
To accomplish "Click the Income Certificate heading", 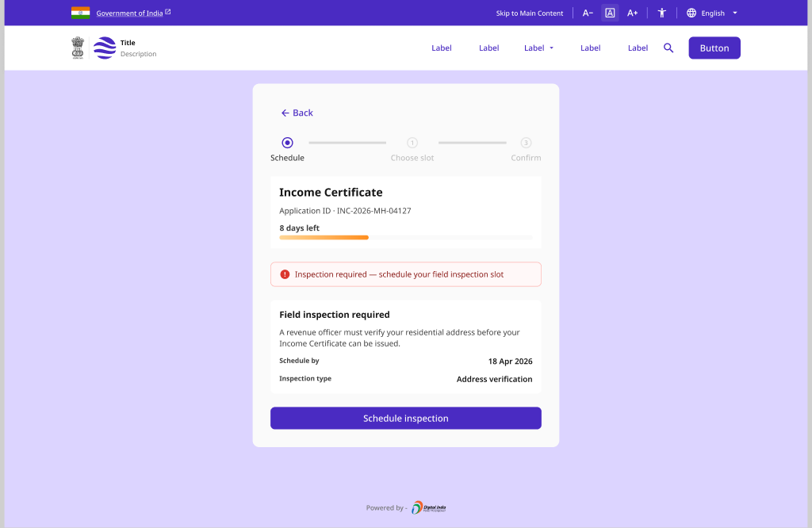I will 331,192.
